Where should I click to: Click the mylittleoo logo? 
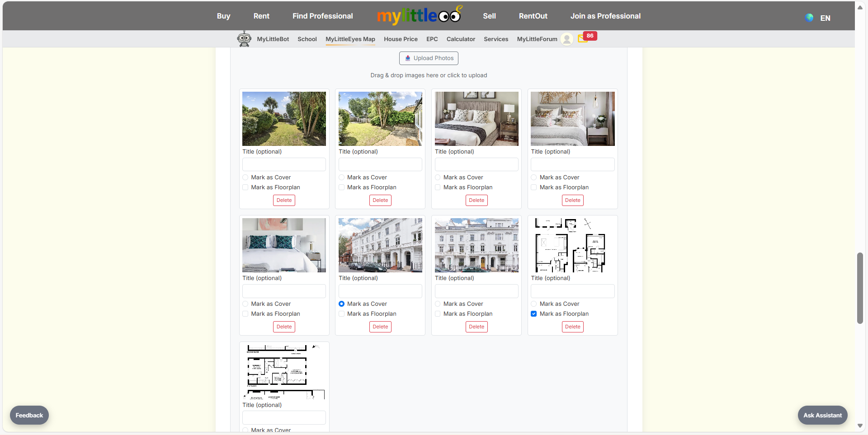[x=419, y=15]
